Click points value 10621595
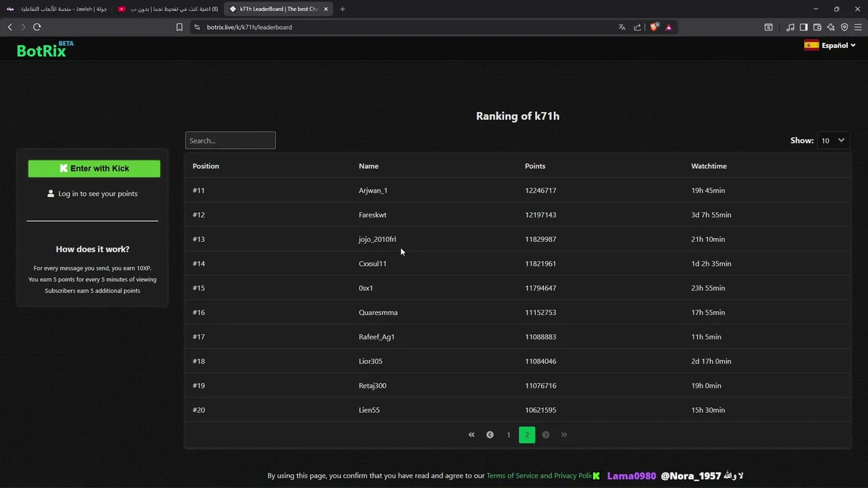The image size is (868, 488). click(x=540, y=410)
